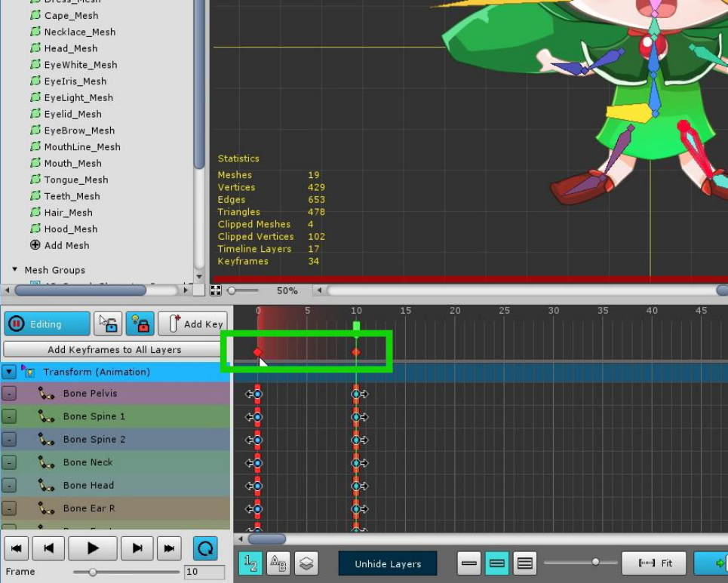The height and width of the screenshot is (583, 728).
Task: Click the timeline Fit button
Action: (654, 563)
